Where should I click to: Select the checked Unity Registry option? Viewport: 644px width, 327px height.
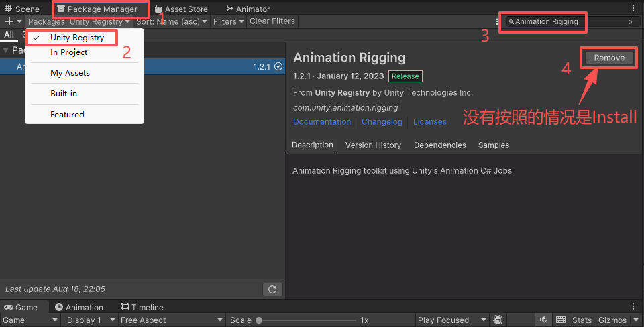77,38
